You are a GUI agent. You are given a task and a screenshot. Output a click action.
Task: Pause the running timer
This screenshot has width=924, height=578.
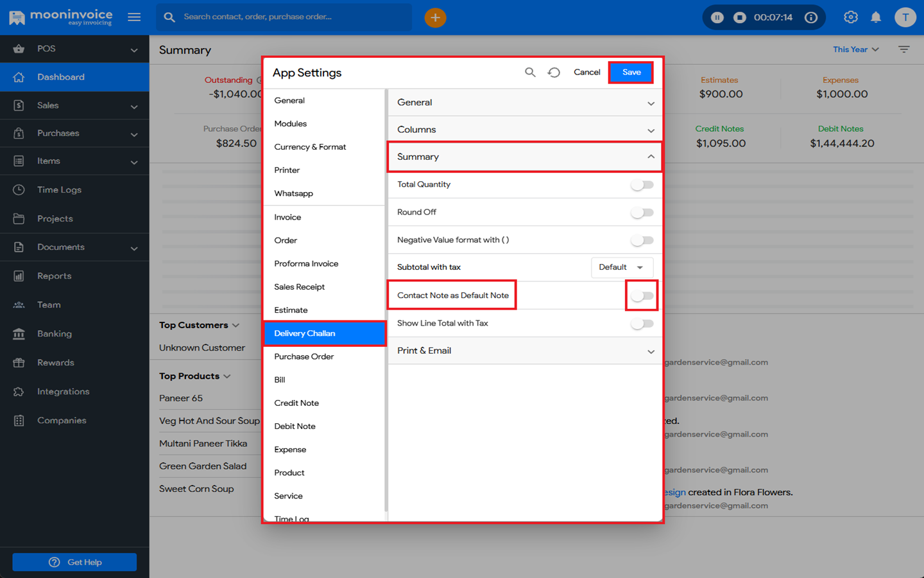pos(717,18)
